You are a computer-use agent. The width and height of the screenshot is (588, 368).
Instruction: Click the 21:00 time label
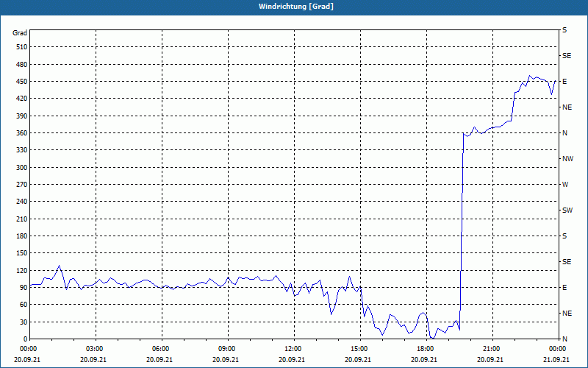coord(490,348)
